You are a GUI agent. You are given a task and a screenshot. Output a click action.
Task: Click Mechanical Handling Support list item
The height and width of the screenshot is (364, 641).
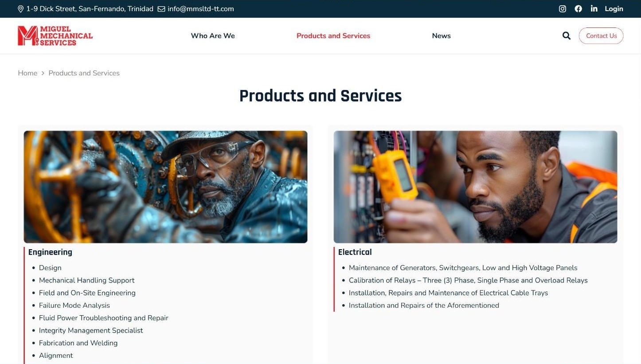tap(87, 280)
